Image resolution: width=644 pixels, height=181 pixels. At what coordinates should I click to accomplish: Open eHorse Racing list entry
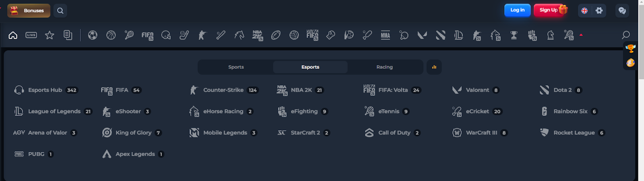pos(221,111)
